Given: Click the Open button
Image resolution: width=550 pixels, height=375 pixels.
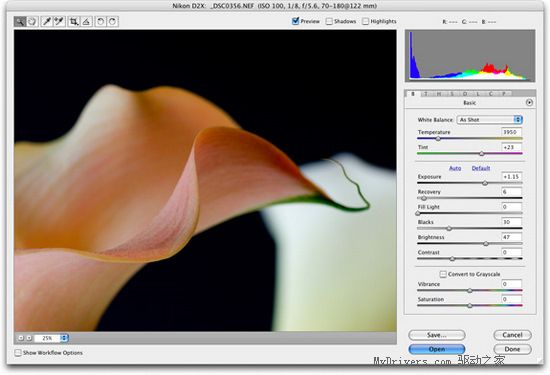Looking at the screenshot, I should coord(437,349).
